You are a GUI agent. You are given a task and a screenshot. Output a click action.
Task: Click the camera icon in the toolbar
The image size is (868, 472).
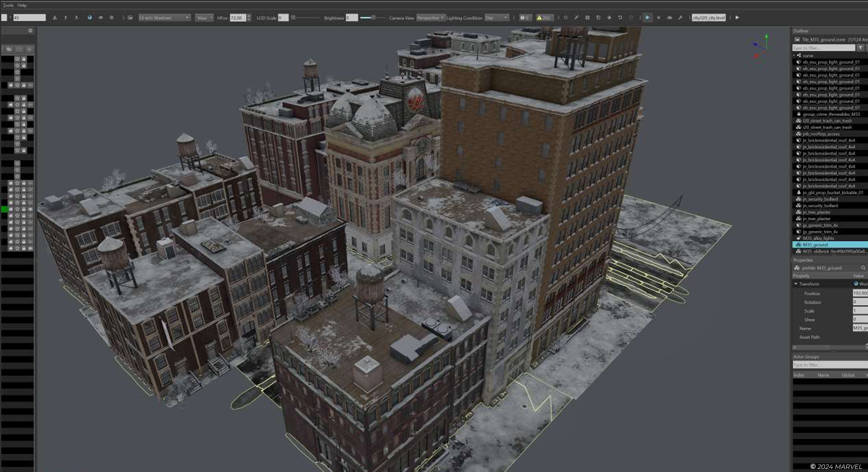pos(669,18)
